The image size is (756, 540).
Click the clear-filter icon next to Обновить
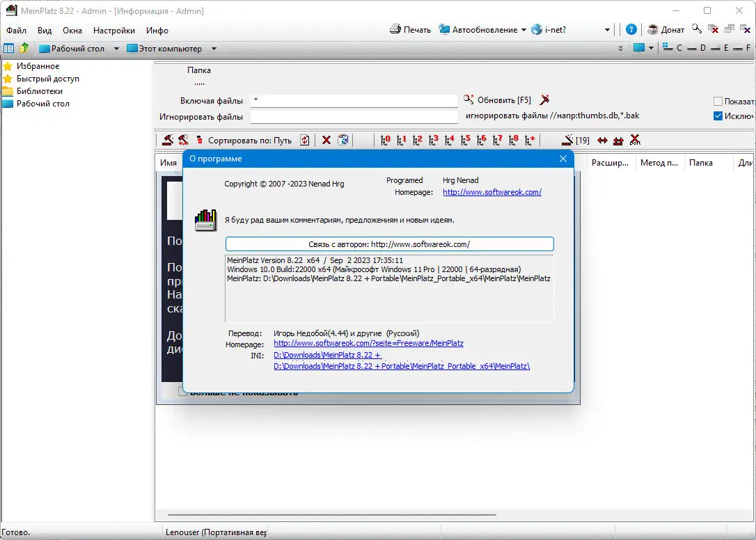click(544, 100)
